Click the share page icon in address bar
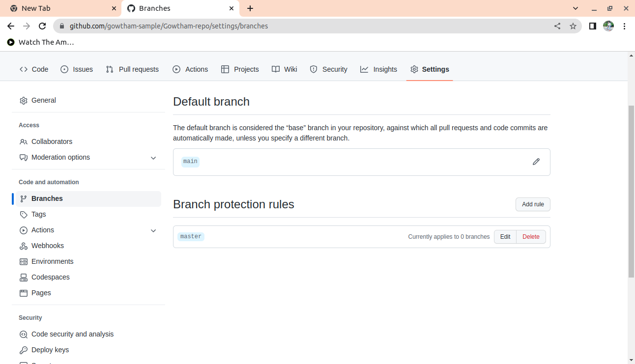The image size is (635, 364). 557,26
